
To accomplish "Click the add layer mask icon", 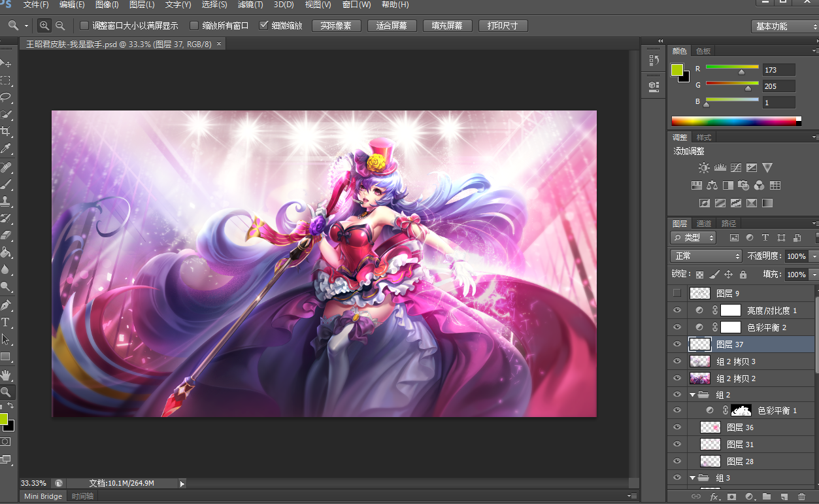I will (x=731, y=497).
